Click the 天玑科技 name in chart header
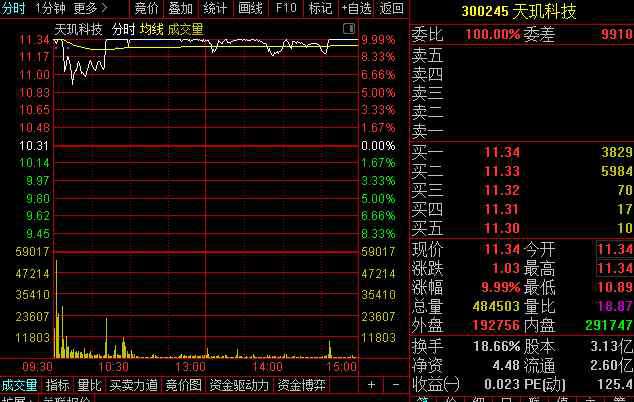The width and height of the screenshot is (634, 402). pos(78,30)
